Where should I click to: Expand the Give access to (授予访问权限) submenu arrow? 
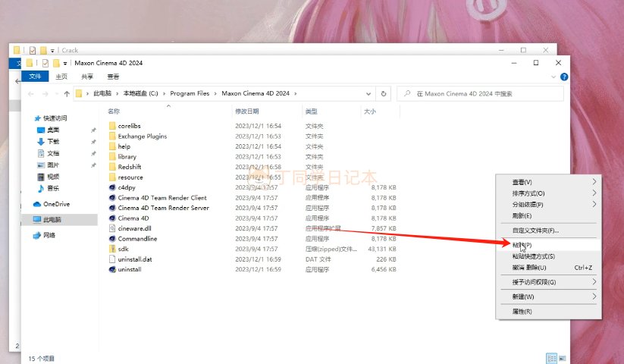(x=594, y=281)
